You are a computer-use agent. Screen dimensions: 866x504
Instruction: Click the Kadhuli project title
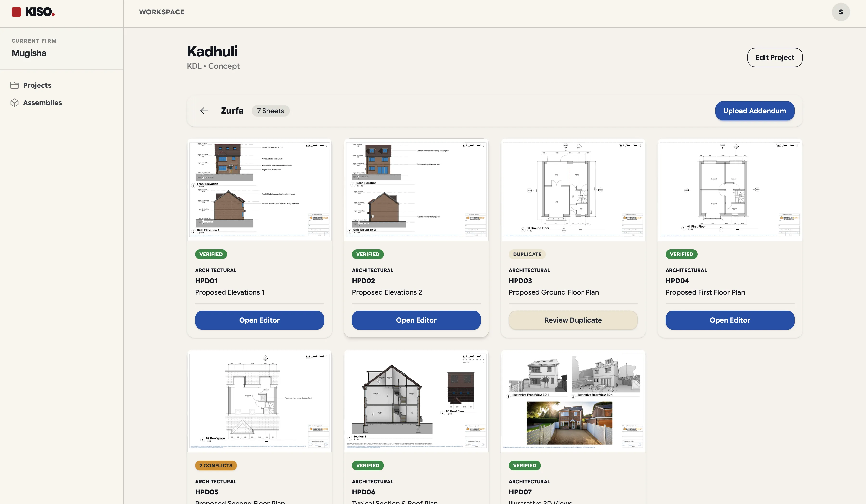click(x=212, y=51)
